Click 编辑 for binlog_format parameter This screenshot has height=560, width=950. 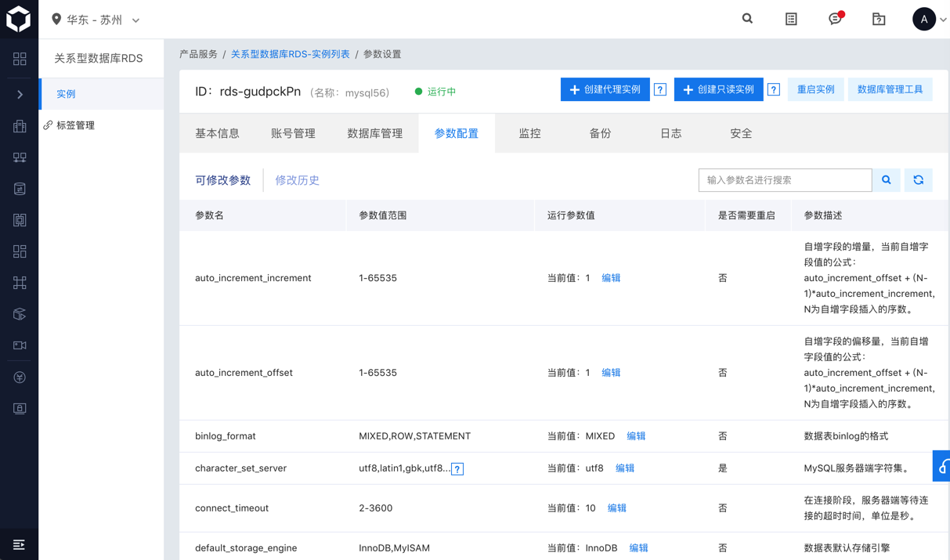point(636,436)
